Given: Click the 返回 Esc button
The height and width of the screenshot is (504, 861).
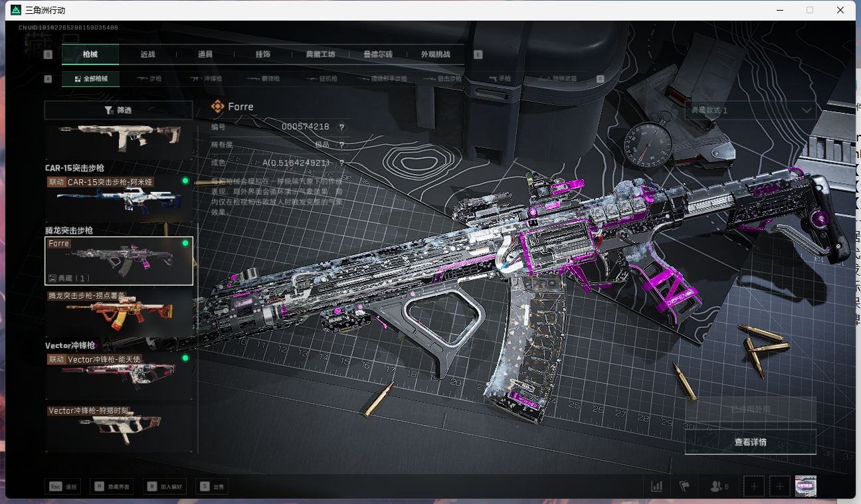Looking at the screenshot, I should [x=64, y=487].
